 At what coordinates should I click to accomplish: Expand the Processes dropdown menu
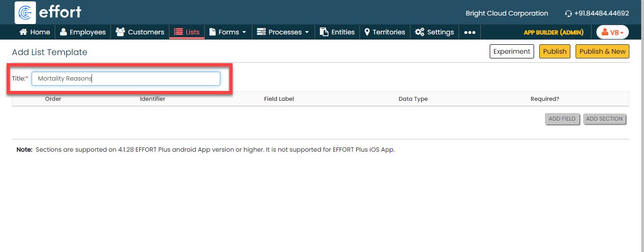[x=283, y=32]
